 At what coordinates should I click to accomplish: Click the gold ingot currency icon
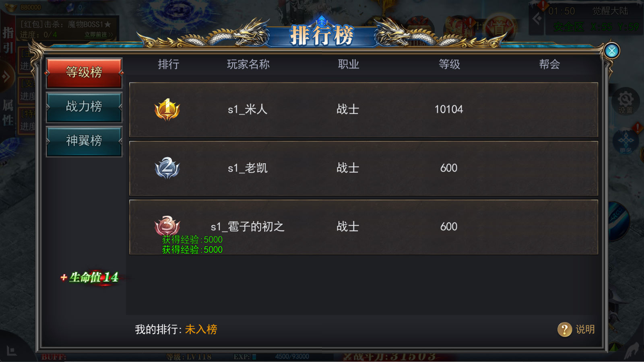[x=11, y=7]
